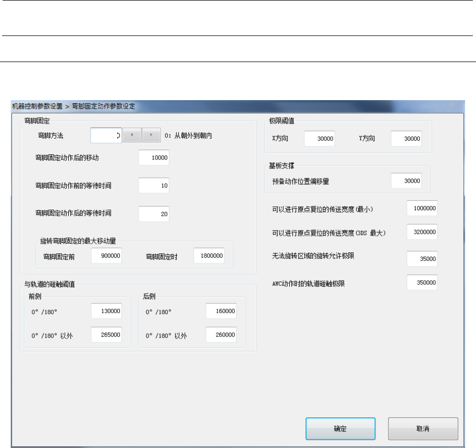Click the 弯脚固定动作后的等待时间 label
The width and height of the screenshot is (476, 448).
[x=73, y=213]
